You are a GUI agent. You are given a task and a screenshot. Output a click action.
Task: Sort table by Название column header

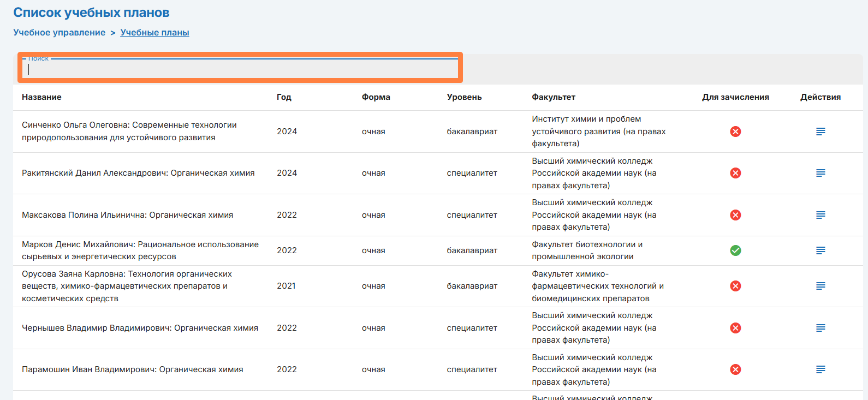(41, 97)
